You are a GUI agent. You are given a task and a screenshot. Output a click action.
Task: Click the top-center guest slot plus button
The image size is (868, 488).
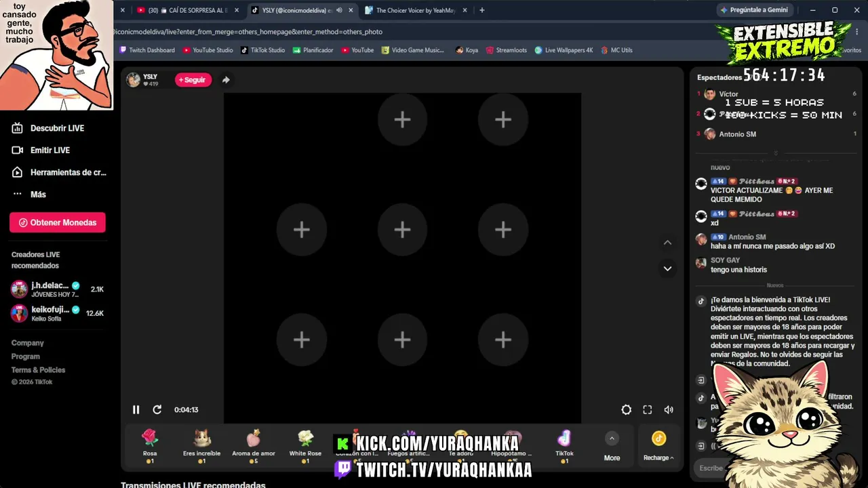pos(402,120)
